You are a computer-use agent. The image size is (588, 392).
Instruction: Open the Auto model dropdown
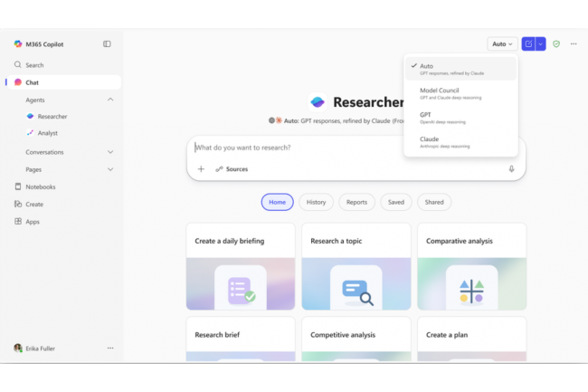point(502,43)
